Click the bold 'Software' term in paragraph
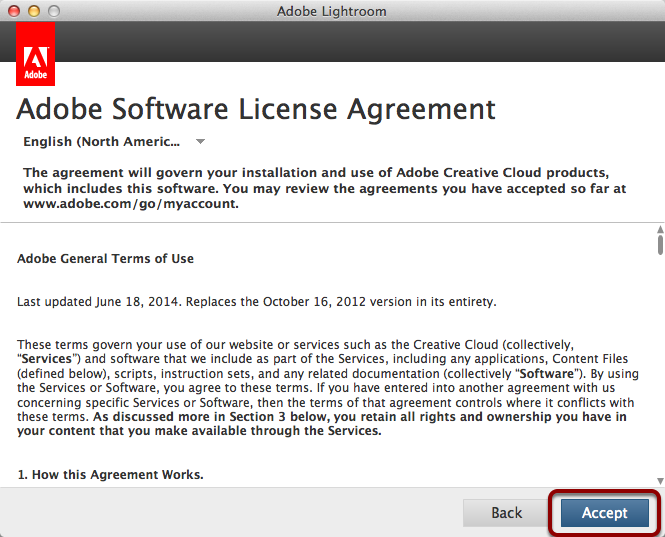 click(x=547, y=374)
